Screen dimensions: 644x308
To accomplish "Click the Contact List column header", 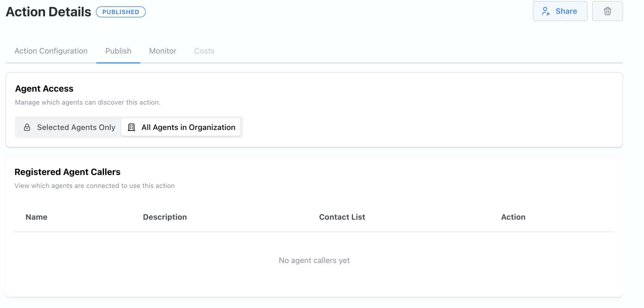I will 342,217.
